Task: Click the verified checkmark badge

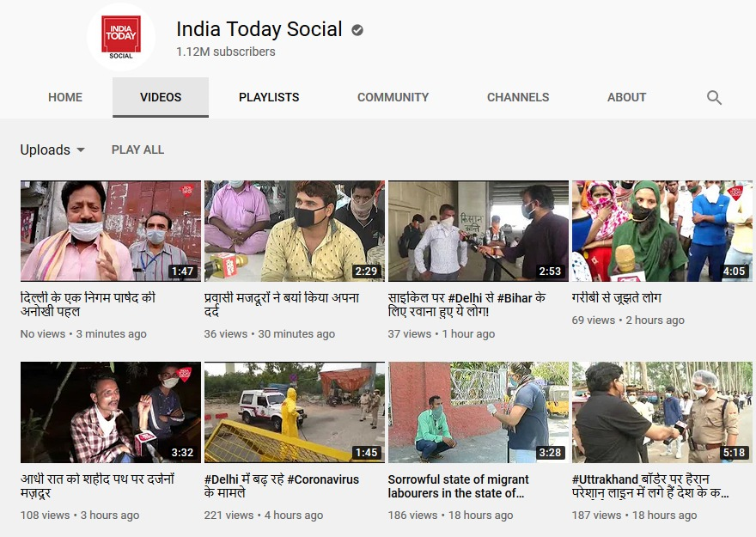Action: click(x=357, y=30)
